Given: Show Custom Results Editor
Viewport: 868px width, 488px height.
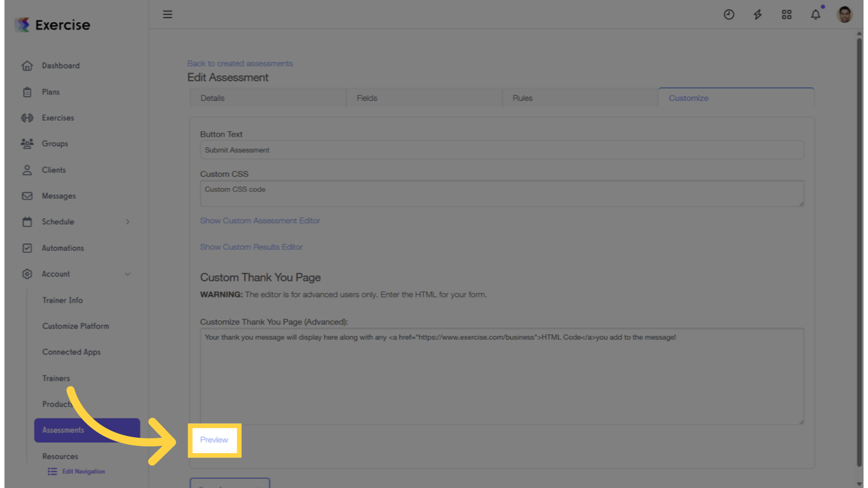Looking at the screenshot, I should click(251, 247).
